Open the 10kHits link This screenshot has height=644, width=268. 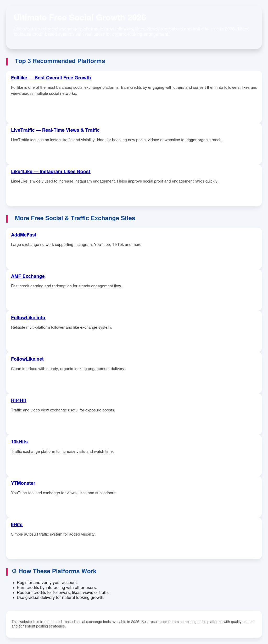pyautogui.click(x=19, y=442)
